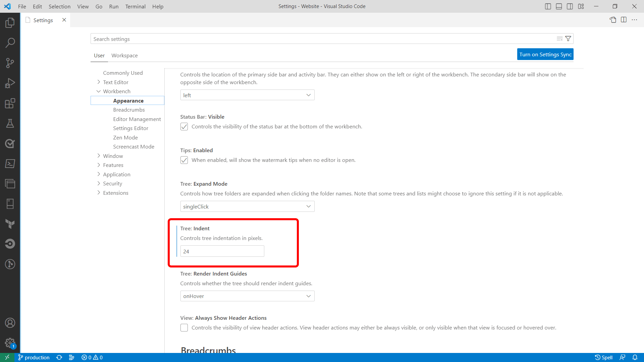Switch to the Workspace settings tab
Viewport: 644px width, 362px height.
[124, 55]
